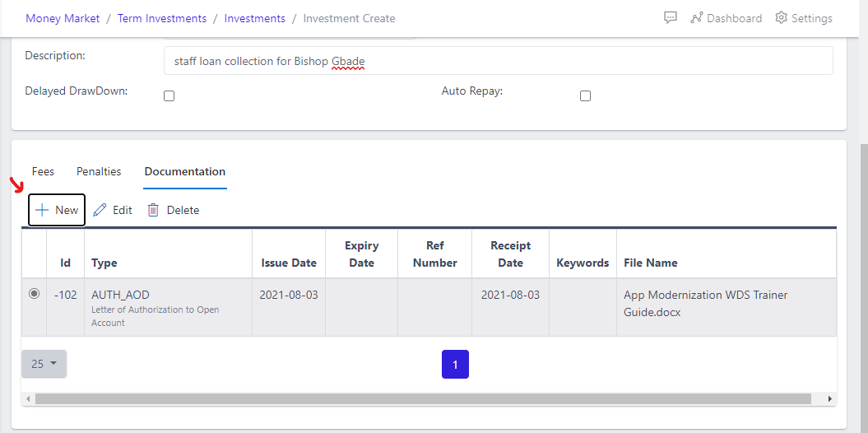The height and width of the screenshot is (433, 868).
Task: Go to Money Market breadcrumb link
Action: point(63,18)
